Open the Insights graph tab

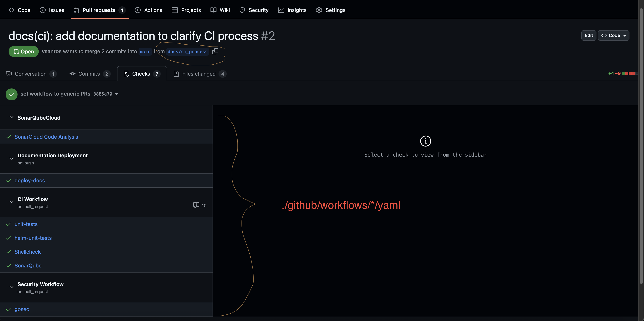click(x=292, y=10)
